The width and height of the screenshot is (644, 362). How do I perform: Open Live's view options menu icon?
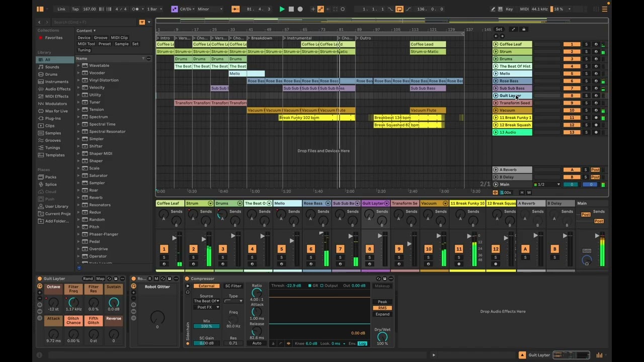coord(605,9)
